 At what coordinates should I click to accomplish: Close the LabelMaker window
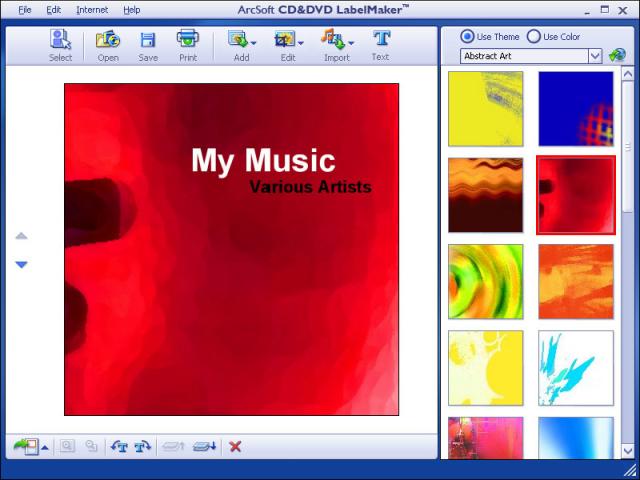(623, 10)
